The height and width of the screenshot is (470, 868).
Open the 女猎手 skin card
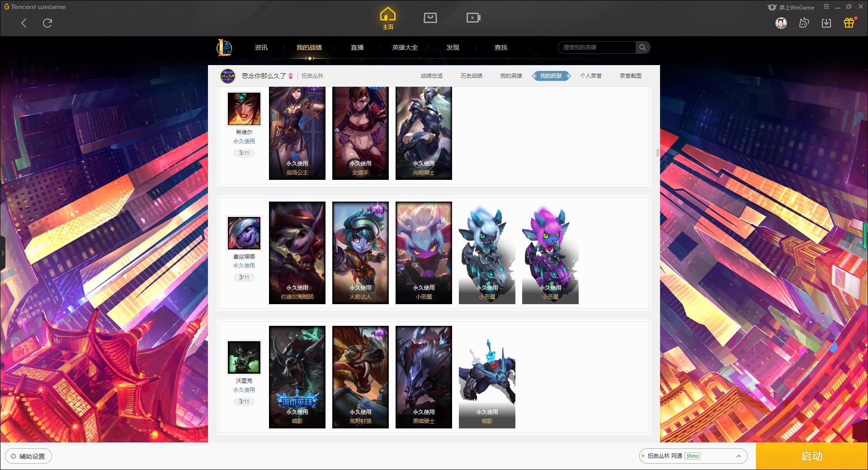click(360, 133)
